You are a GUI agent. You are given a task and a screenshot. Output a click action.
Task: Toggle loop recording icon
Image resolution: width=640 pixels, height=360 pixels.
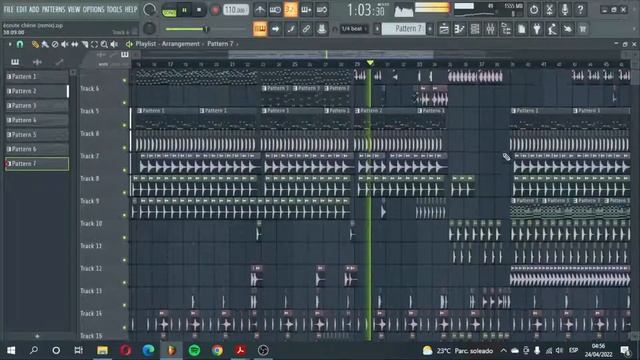tap(322, 9)
